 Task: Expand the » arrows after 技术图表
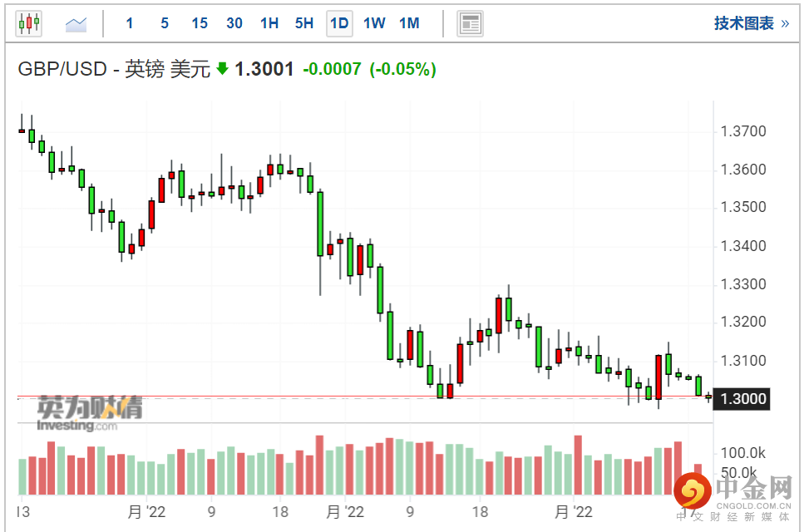pos(785,23)
